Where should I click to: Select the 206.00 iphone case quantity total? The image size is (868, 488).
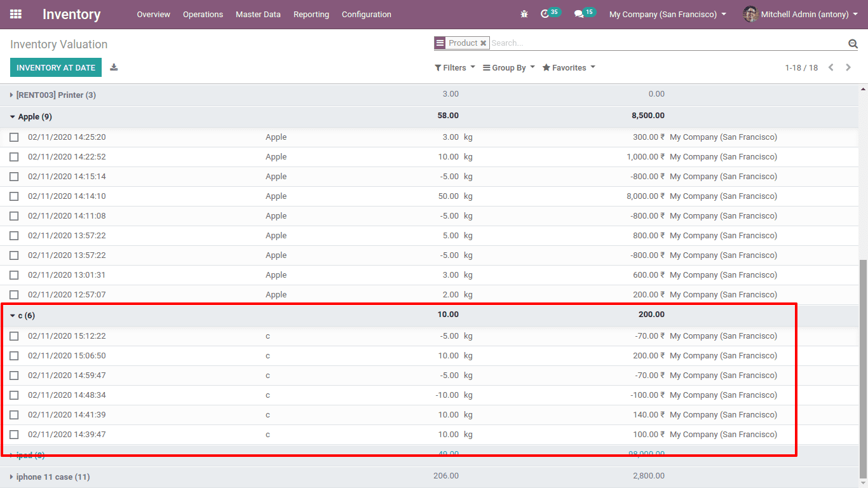click(x=446, y=477)
